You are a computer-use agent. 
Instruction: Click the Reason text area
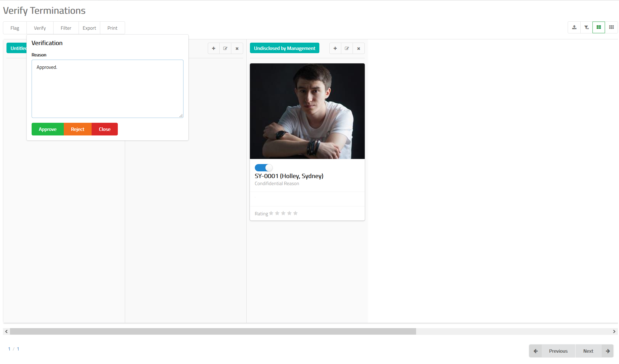[107, 89]
